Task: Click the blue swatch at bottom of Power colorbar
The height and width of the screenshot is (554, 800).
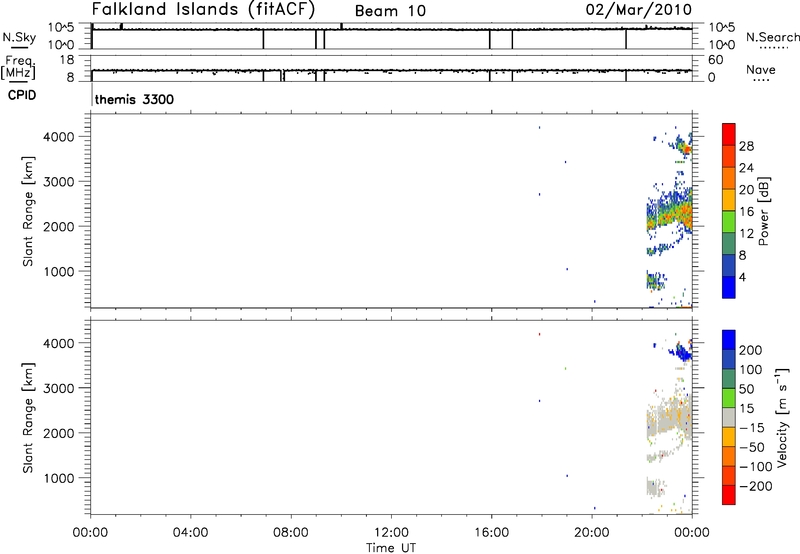Action: coord(729,287)
